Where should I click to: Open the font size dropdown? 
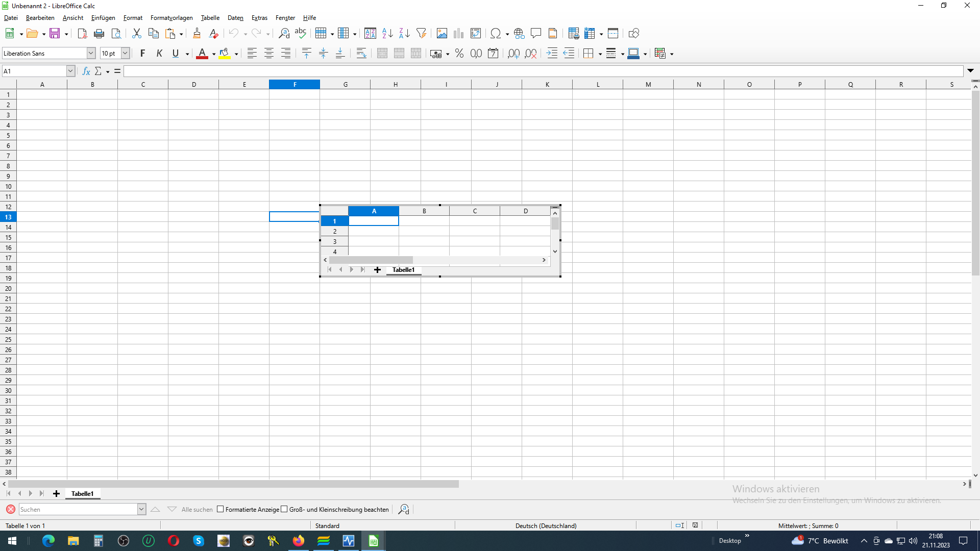(125, 53)
